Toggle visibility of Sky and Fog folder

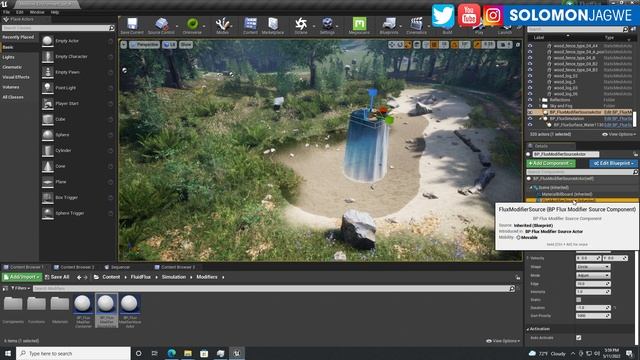point(530,106)
